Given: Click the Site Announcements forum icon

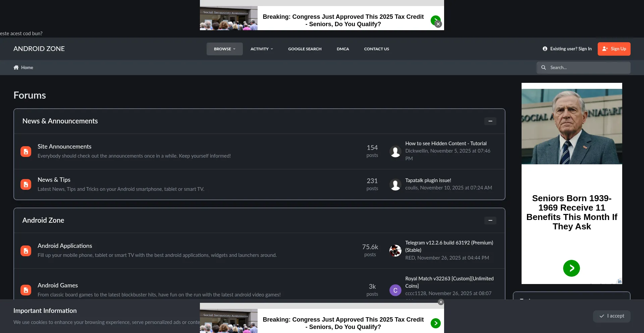Looking at the screenshot, I should coord(26,152).
